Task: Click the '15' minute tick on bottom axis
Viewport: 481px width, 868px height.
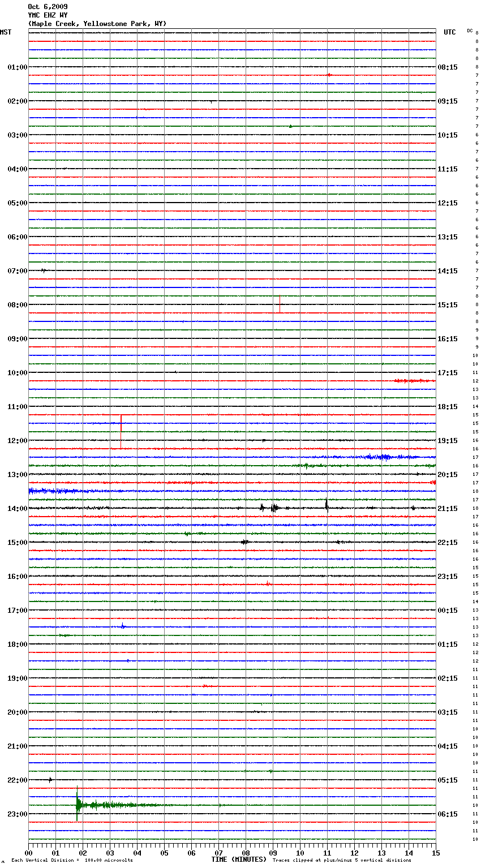Action: [436, 853]
